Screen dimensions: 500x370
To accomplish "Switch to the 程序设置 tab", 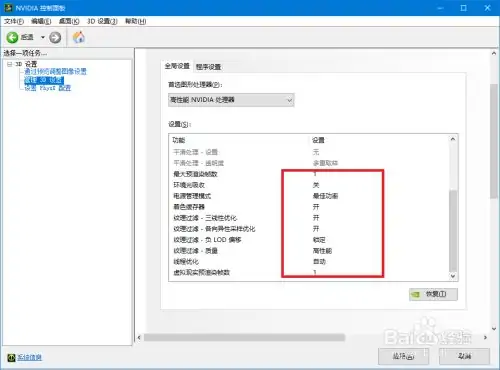I will (208, 67).
